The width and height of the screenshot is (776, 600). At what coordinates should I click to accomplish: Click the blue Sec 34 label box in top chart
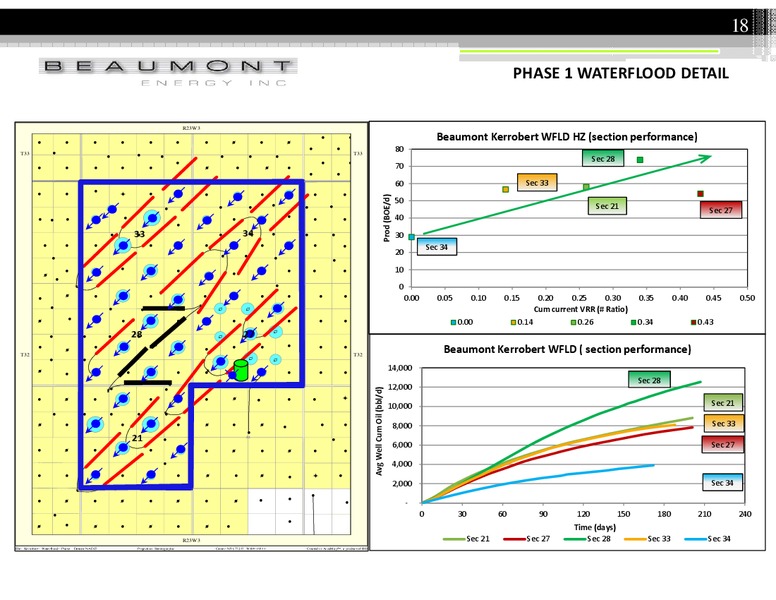pos(436,247)
